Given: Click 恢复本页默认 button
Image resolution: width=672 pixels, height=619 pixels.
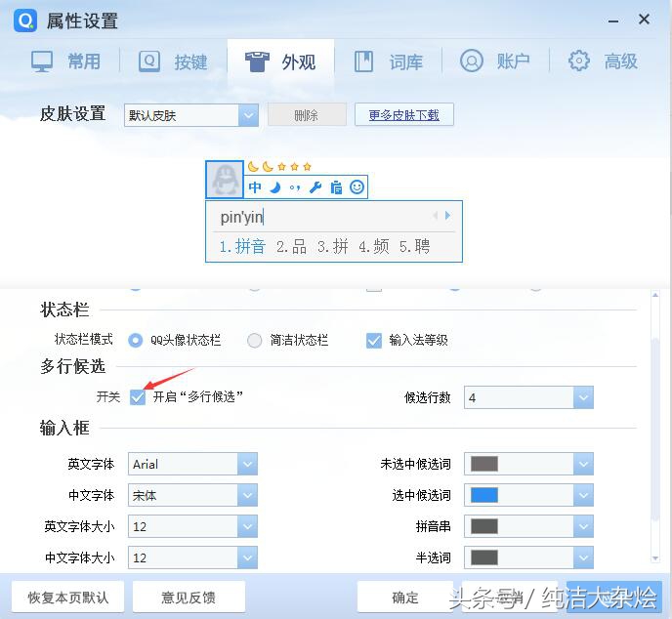Looking at the screenshot, I should pyautogui.click(x=67, y=598).
